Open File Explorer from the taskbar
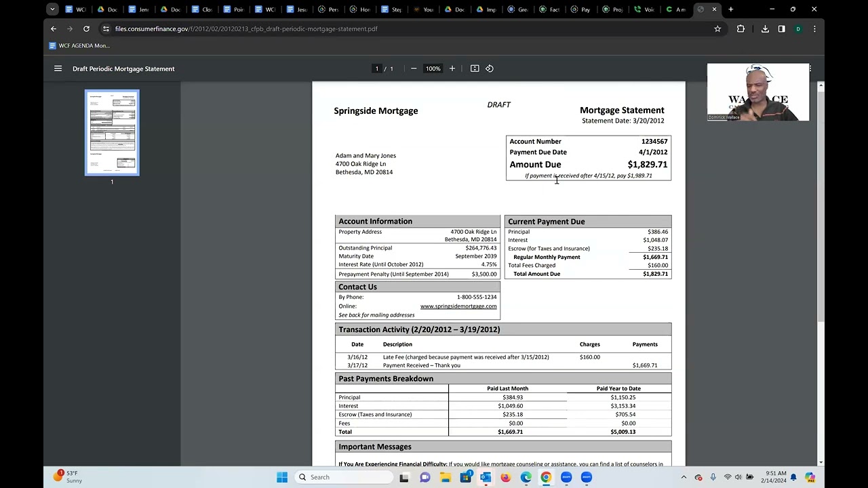The height and width of the screenshot is (488, 868). coord(445,477)
